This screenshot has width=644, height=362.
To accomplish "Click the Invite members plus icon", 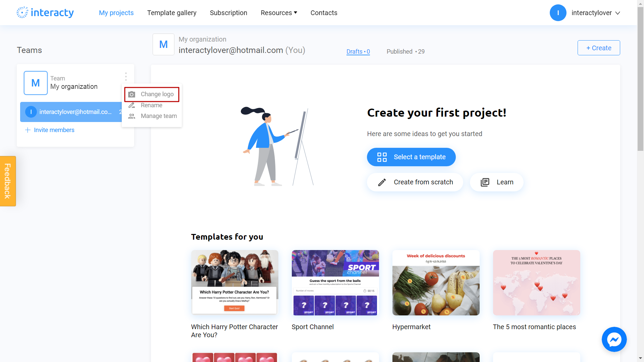I will (x=28, y=129).
